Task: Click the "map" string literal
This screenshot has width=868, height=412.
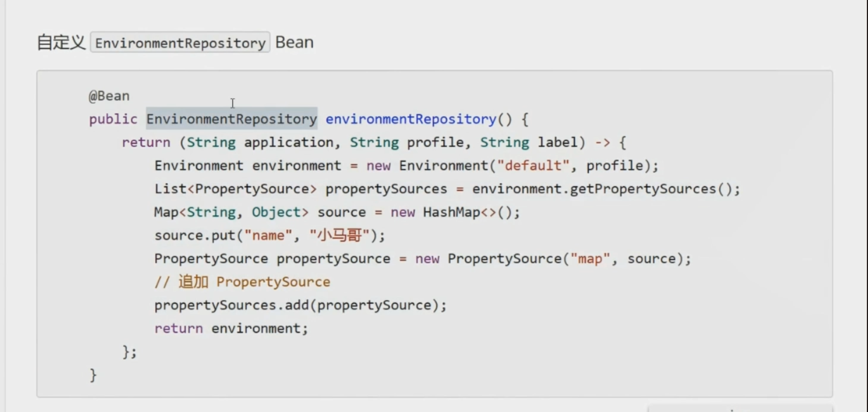Action: [x=590, y=259]
